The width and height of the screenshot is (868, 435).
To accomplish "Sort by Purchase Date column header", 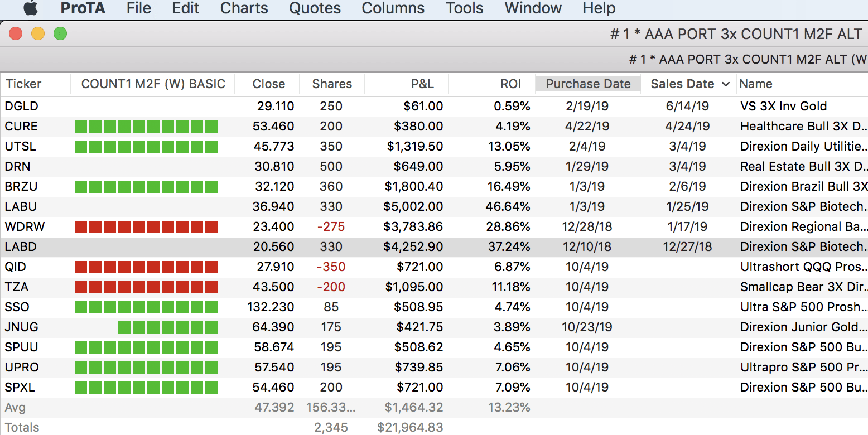I will (x=588, y=84).
